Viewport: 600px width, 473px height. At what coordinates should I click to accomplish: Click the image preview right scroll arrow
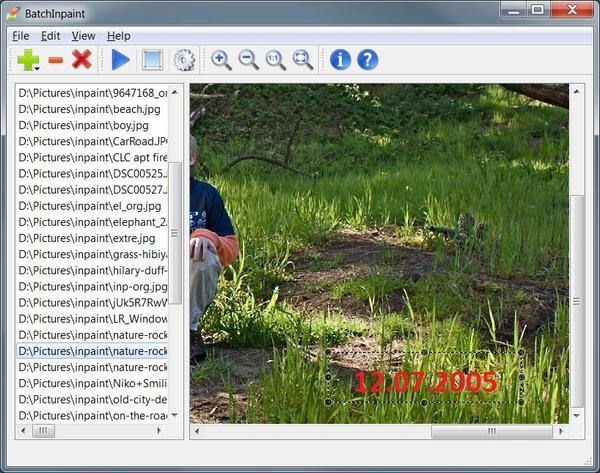tap(561, 431)
